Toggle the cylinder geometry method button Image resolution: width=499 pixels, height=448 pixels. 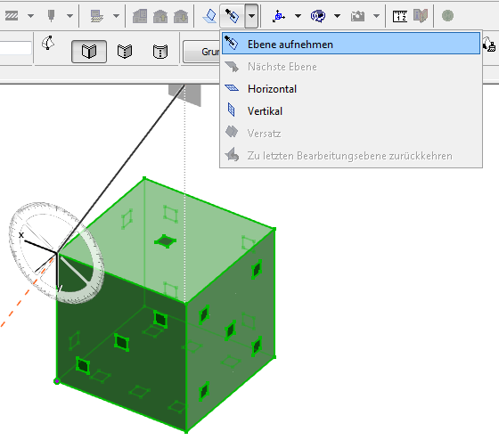tap(160, 52)
